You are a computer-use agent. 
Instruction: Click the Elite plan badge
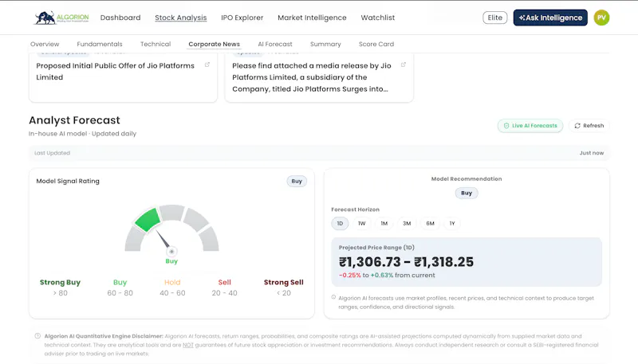coord(494,18)
